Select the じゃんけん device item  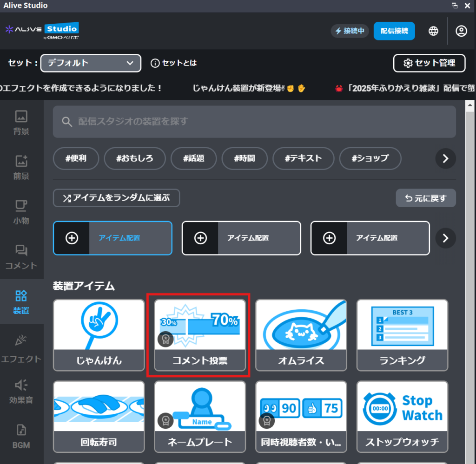pyautogui.click(x=99, y=335)
